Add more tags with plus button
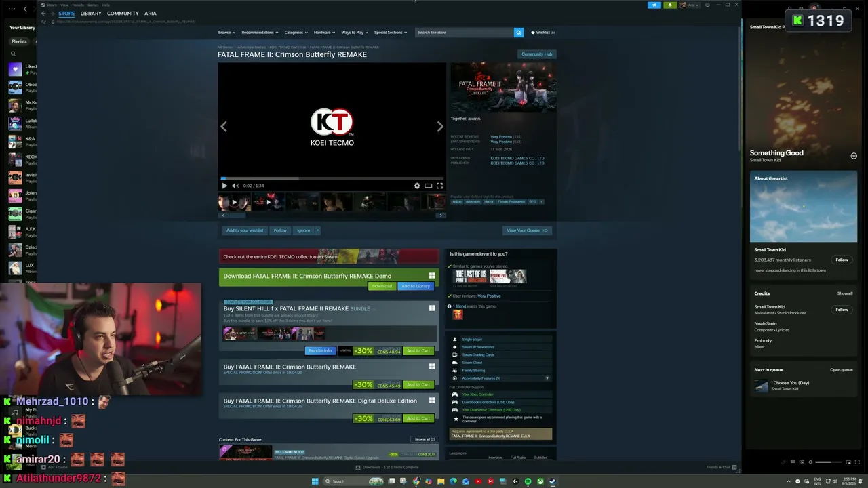The width and height of the screenshot is (868, 488). [x=541, y=201]
